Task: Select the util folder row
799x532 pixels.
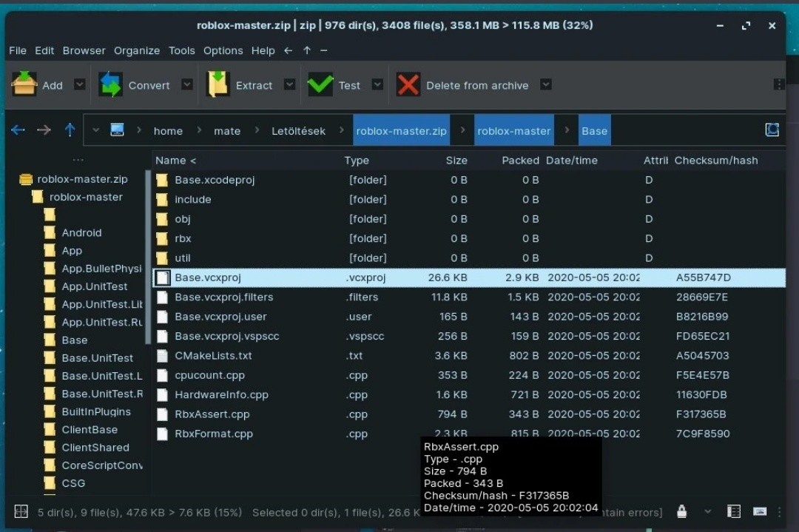Action: point(469,258)
